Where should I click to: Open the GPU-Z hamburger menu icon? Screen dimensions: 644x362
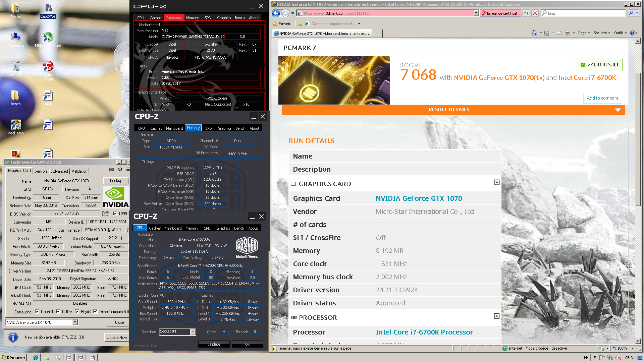click(x=128, y=170)
